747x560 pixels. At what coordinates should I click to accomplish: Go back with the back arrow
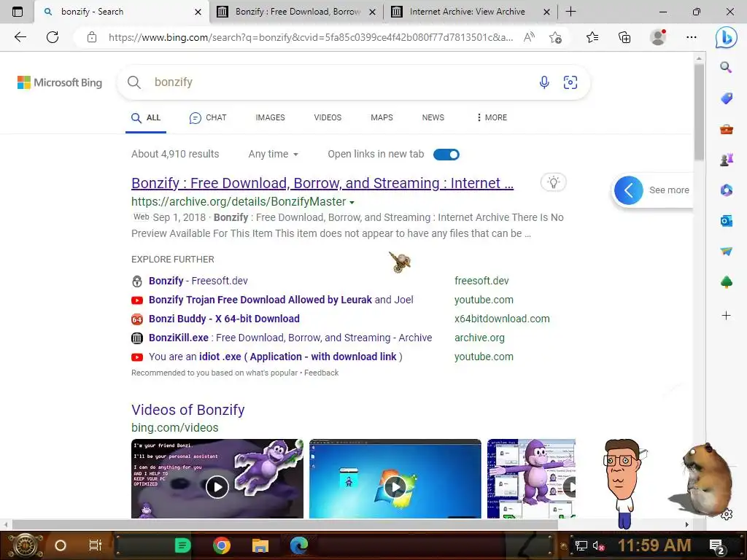pyautogui.click(x=20, y=37)
